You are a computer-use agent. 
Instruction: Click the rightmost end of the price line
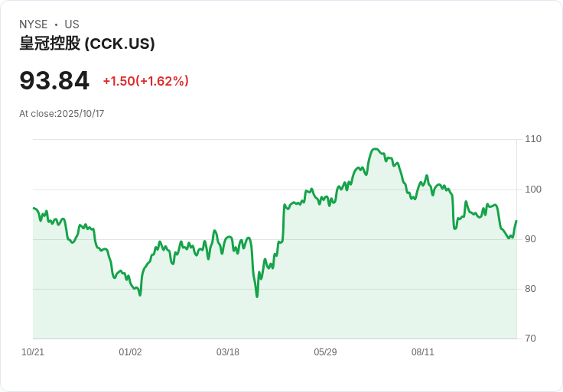click(516, 221)
